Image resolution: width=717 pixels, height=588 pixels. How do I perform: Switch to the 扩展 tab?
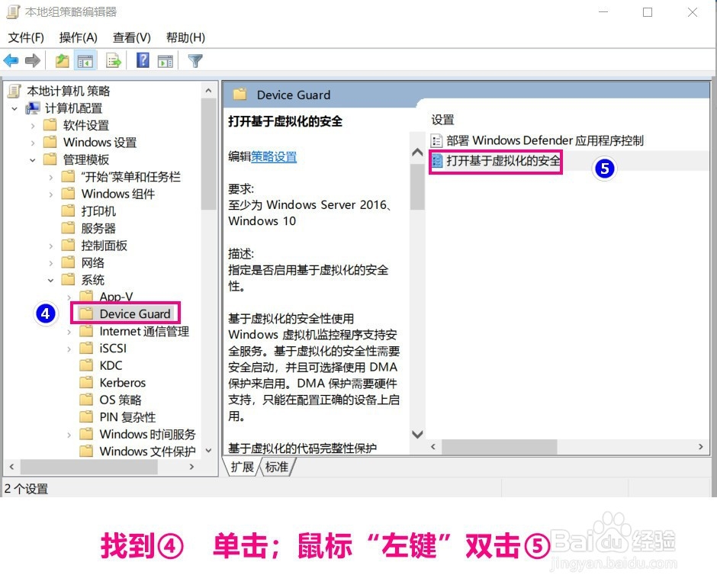tap(242, 467)
